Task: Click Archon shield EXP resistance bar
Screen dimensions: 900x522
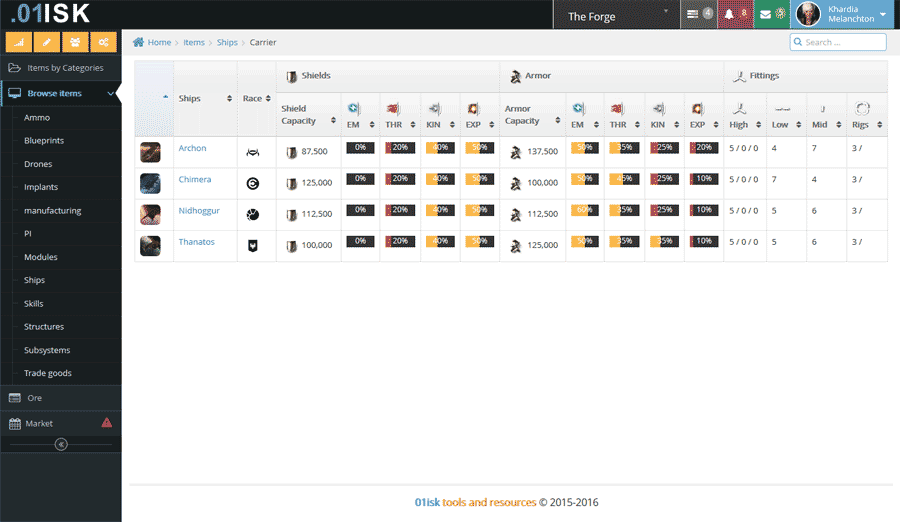Action: (x=479, y=148)
